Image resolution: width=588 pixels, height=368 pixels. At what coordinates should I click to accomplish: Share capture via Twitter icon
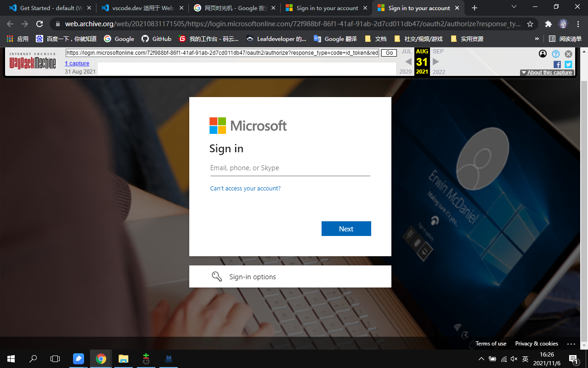(x=568, y=65)
